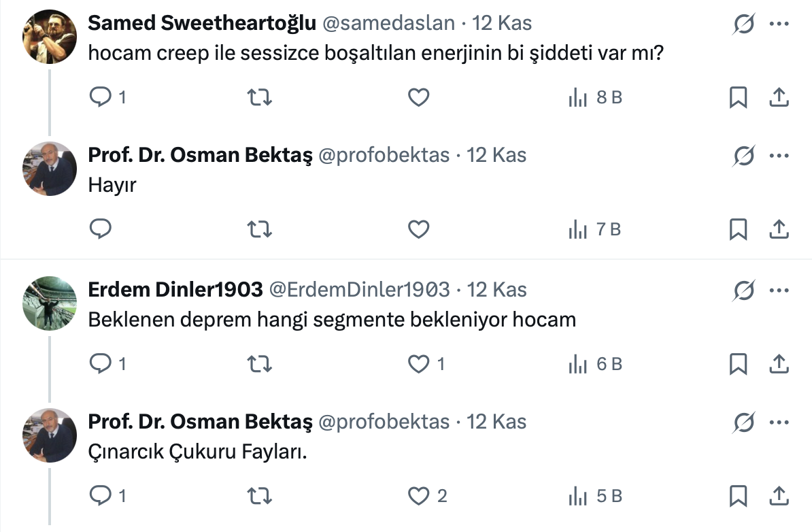812x532 pixels.
Task: Like the "Hayır" reply tweet
Action: [x=418, y=230]
